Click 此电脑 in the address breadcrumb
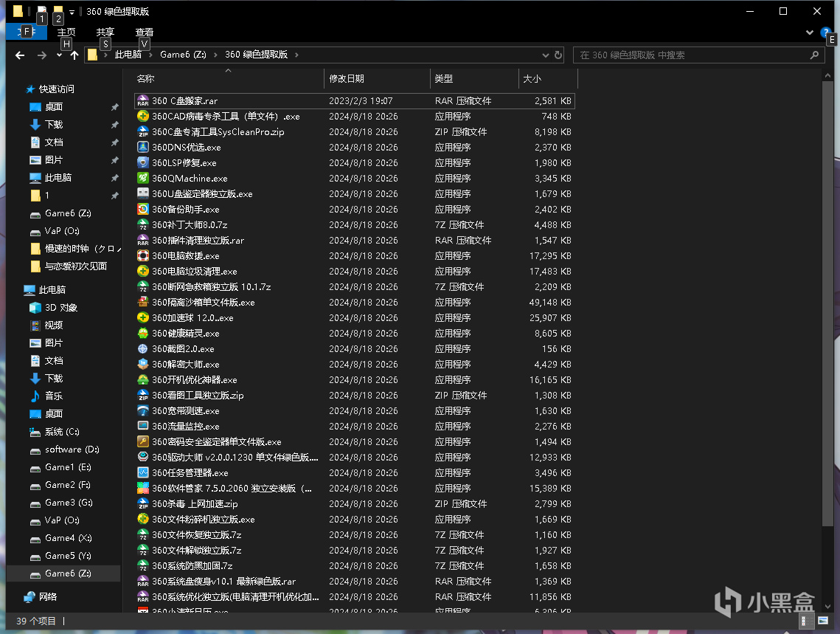This screenshot has width=840, height=634. point(128,55)
